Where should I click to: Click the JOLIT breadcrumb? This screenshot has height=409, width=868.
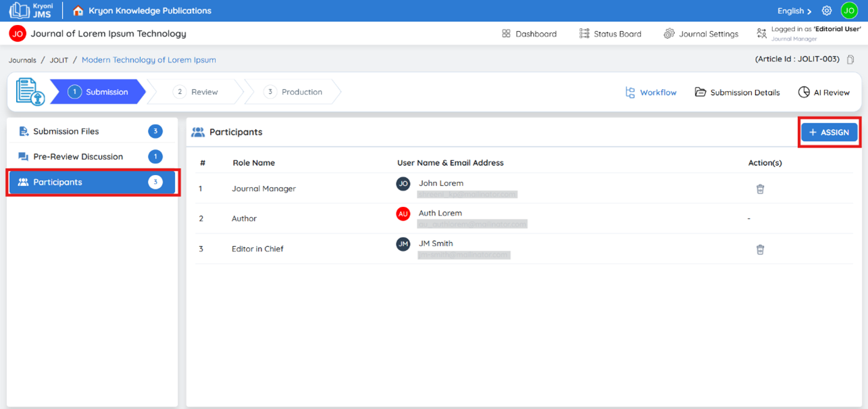click(x=59, y=60)
